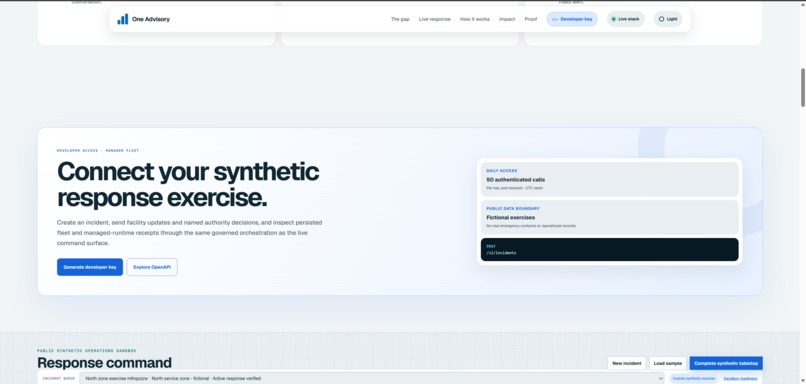
Task: Click the One Advisory brand name
Action: click(151, 19)
